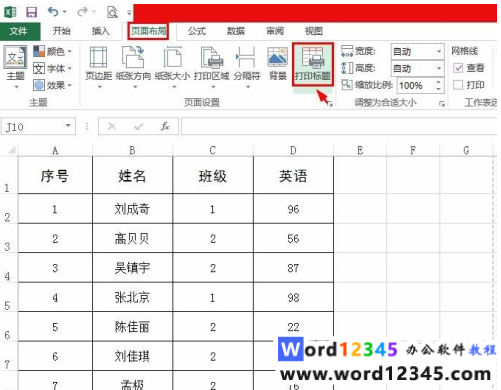Image resolution: width=501 pixels, height=390 pixels.
Task: Switch to the Formulas (公式) tab
Action: [197, 31]
